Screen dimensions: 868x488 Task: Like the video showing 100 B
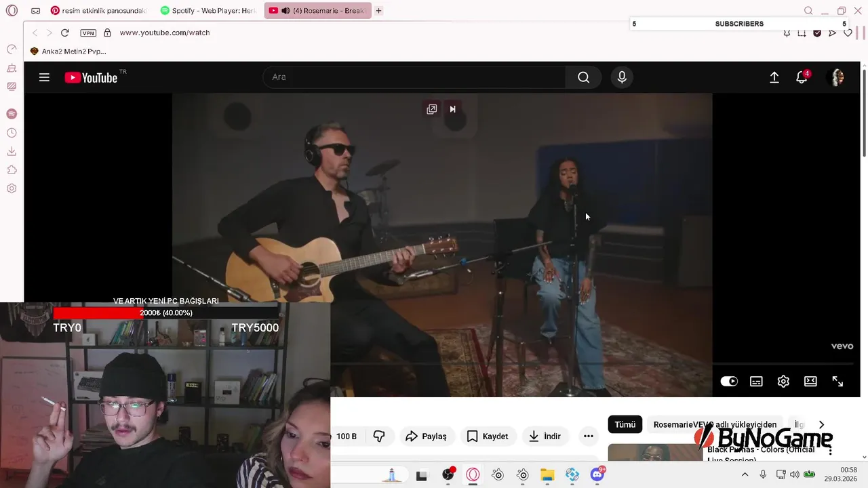347,436
